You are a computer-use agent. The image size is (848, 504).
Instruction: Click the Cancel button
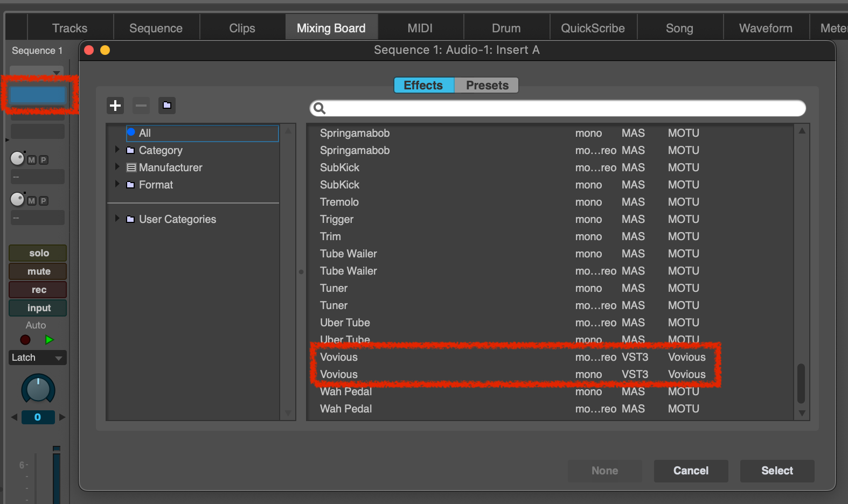pos(691,471)
